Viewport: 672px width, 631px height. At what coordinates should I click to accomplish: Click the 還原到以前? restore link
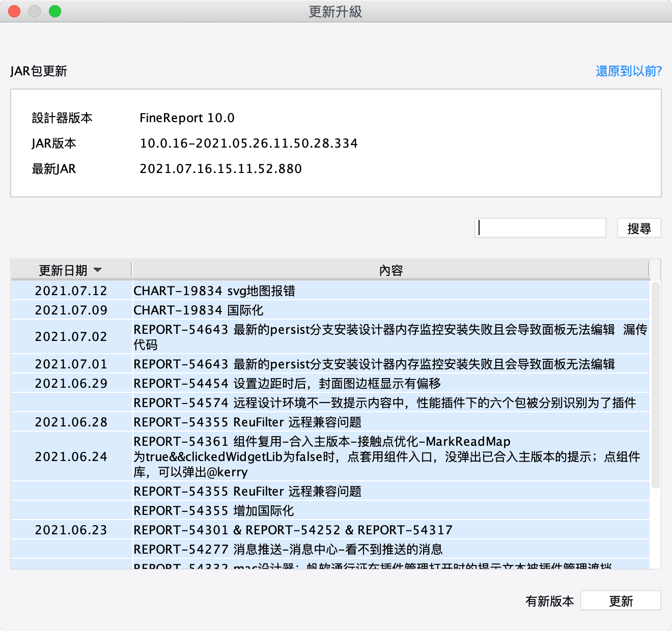(629, 71)
